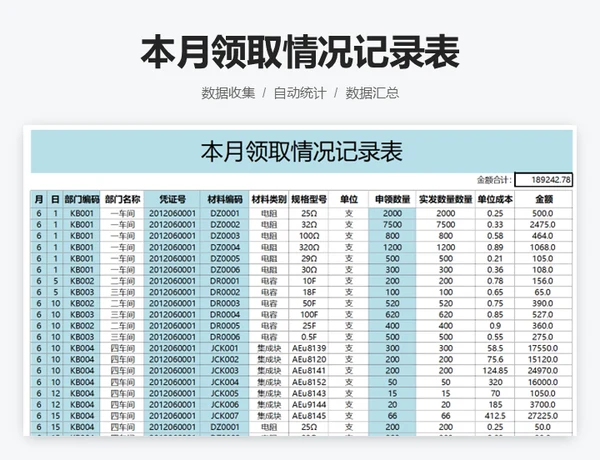Screen dimensions: 600x460
Task: Click the 月 column header
Action: point(39,199)
